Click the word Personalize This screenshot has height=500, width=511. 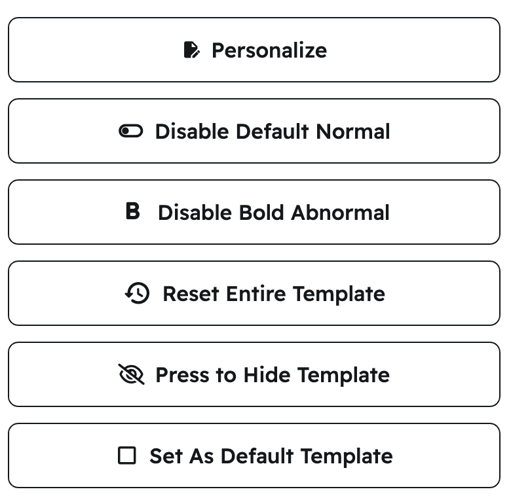269,50
